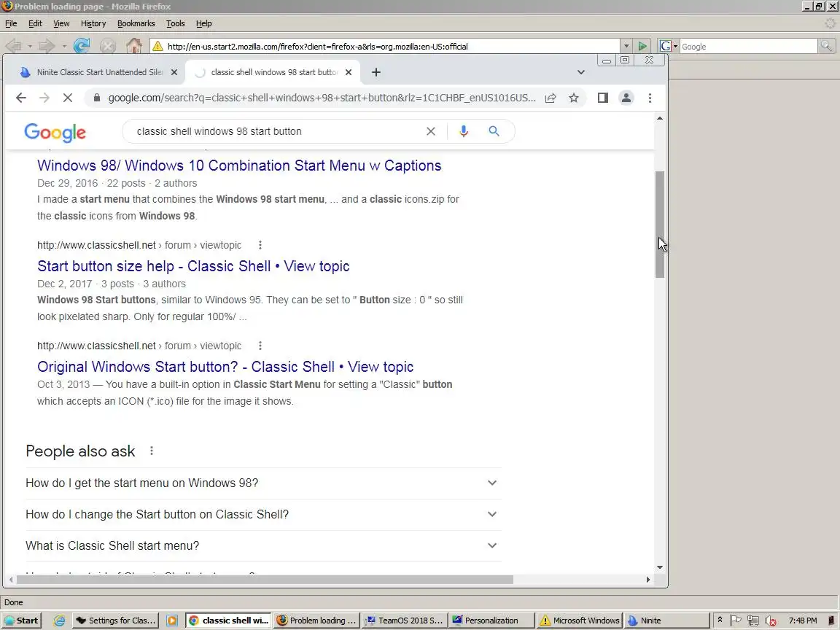This screenshot has width=840, height=630.
Task: Open new Chrome tab with plus
Action: pyautogui.click(x=376, y=72)
